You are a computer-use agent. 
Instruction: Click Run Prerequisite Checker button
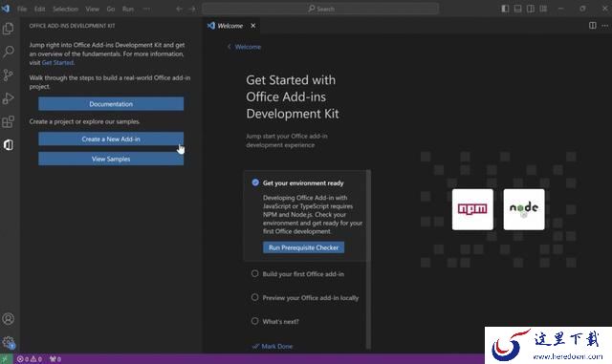coord(303,247)
